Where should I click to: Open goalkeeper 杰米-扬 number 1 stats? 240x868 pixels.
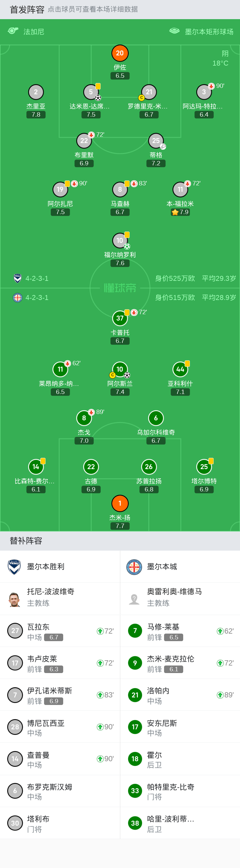[120, 503]
